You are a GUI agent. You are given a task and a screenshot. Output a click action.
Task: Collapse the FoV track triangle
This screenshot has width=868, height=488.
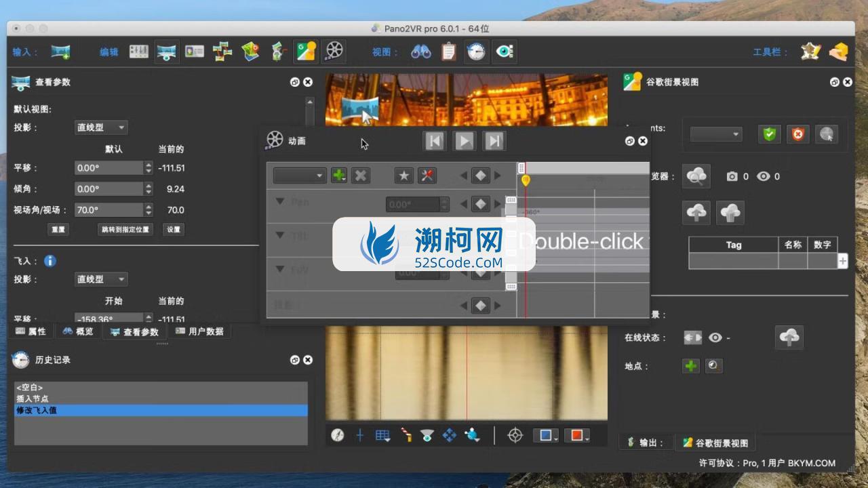click(x=279, y=269)
